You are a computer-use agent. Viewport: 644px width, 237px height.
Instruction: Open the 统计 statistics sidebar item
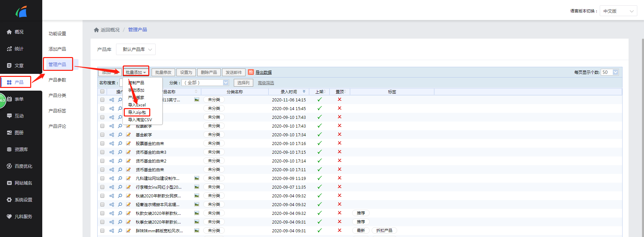(15, 49)
